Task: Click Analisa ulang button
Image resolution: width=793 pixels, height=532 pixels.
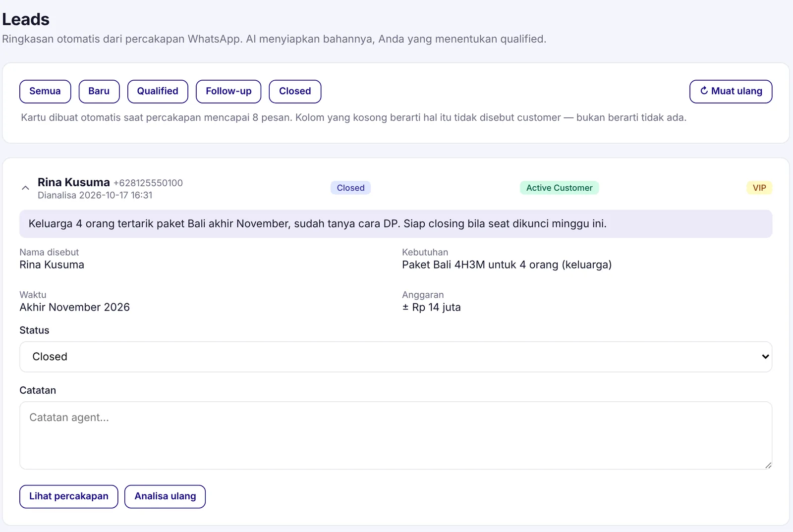Action: 165,496
